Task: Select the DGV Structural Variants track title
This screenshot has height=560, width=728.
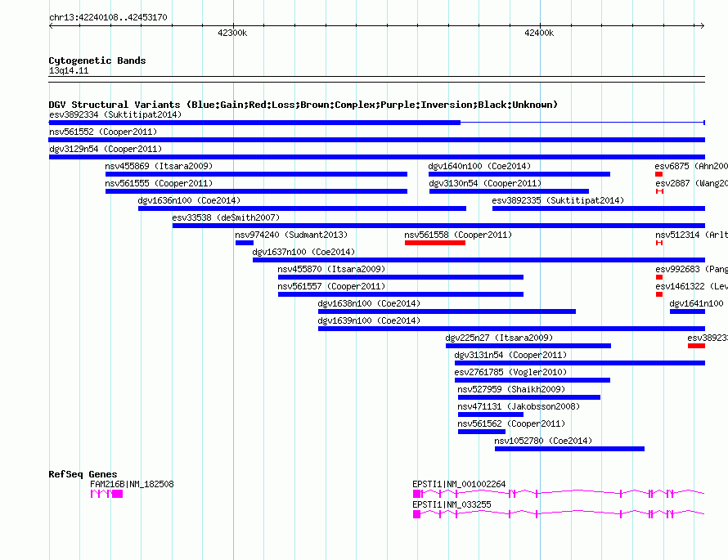Action: pos(303,105)
